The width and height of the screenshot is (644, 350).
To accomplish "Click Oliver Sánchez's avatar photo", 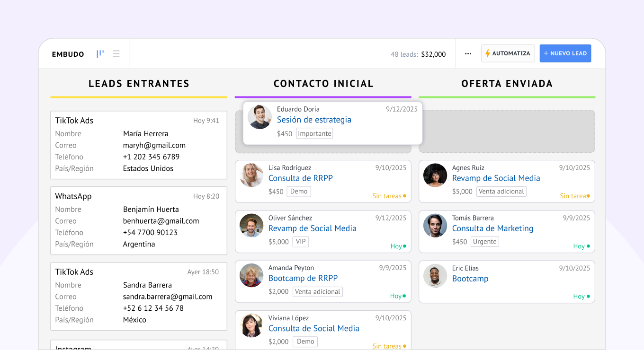I will tap(251, 226).
